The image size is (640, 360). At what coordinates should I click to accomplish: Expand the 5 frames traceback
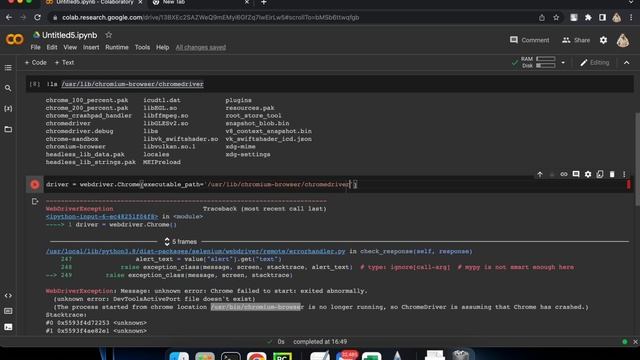[180, 242]
